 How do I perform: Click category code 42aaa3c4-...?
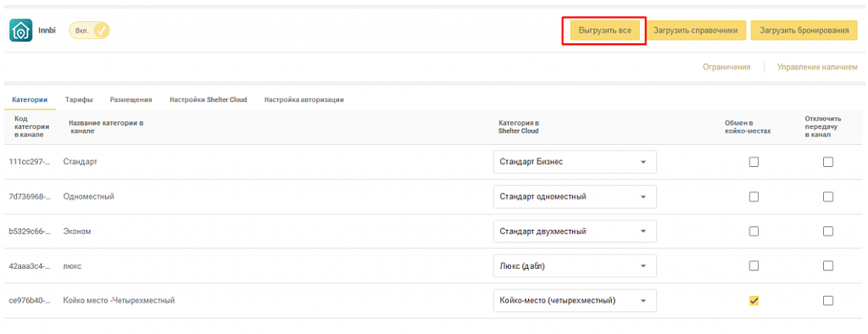(x=30, y=266)
